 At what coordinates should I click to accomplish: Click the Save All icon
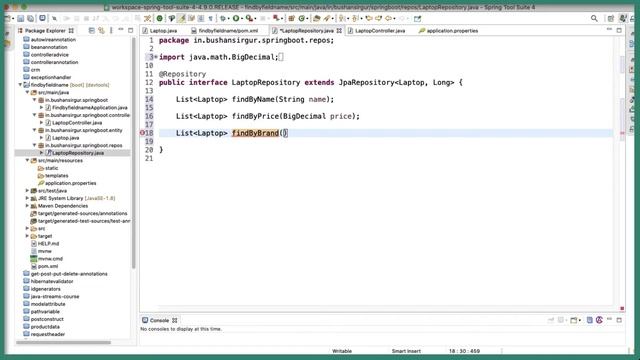click(31, 18)
